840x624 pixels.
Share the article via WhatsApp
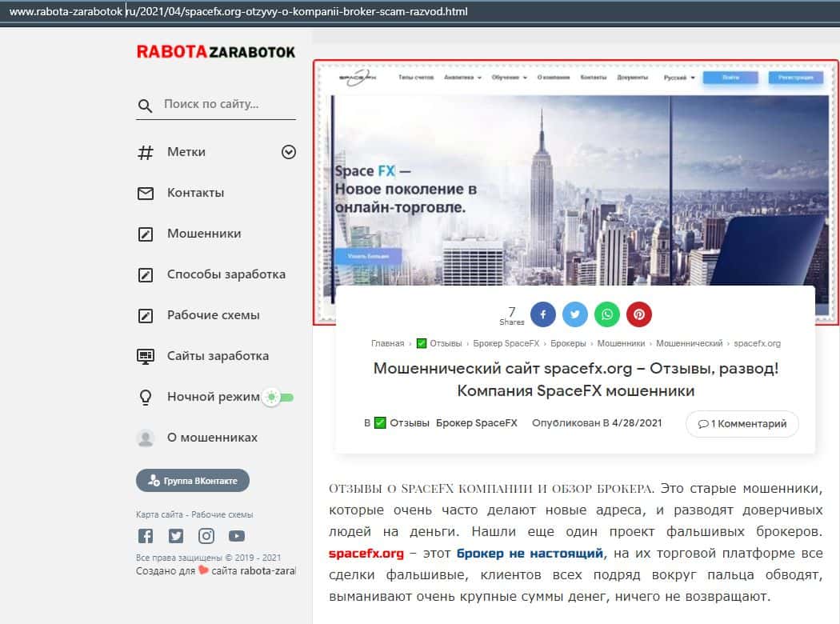pos(607,314)
